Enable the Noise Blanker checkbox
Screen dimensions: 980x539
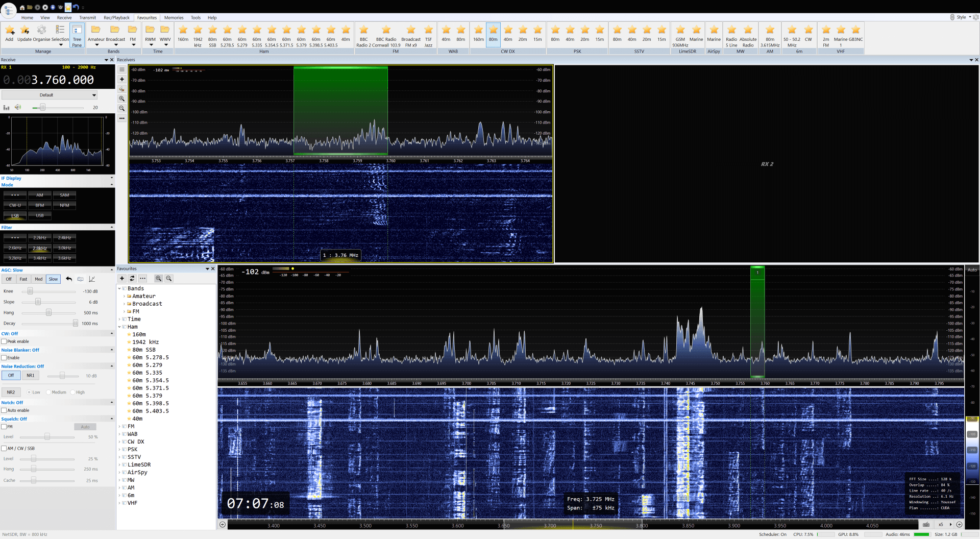[x=5, y=357]
